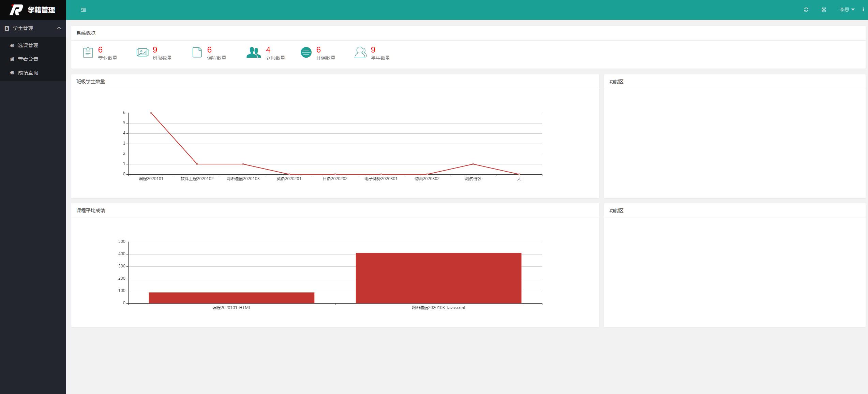Viewport: 868px width, 394px height.
Task: Click the refresh icon in top bar
Action: (x=806, y=10)
